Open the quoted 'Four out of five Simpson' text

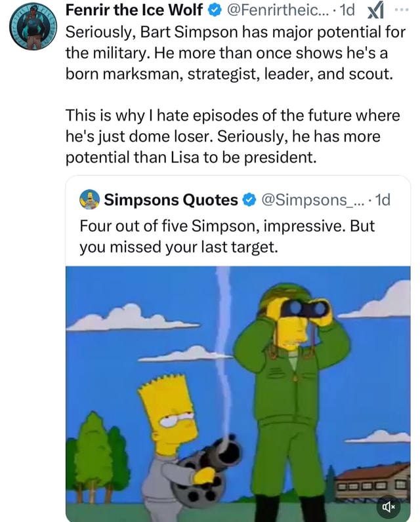pyautogui.click(x=226, y=236)
